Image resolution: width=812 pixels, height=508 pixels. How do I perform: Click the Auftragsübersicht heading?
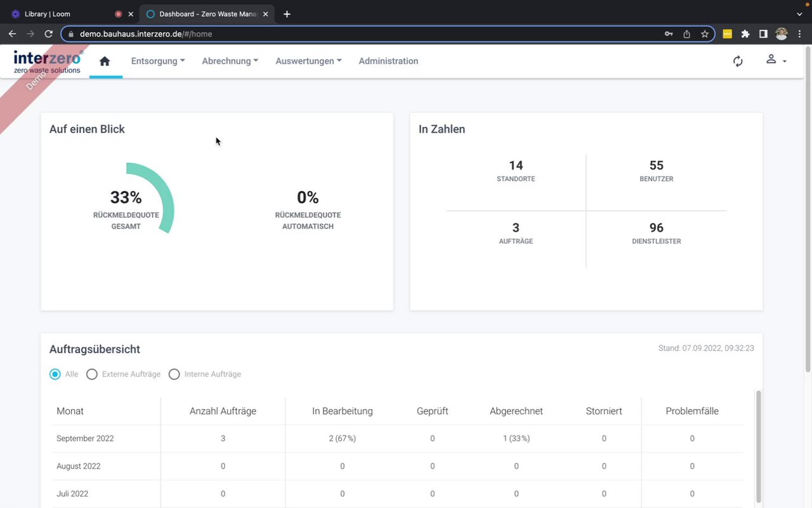(95, 349)
